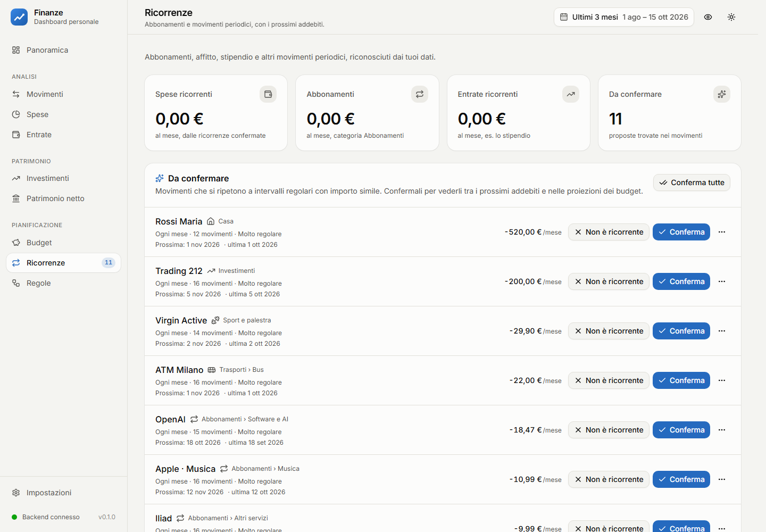Confirm the Apple · Musica recurrence
The height and width of the screenshot is (532, 766).
coord(681,479)
